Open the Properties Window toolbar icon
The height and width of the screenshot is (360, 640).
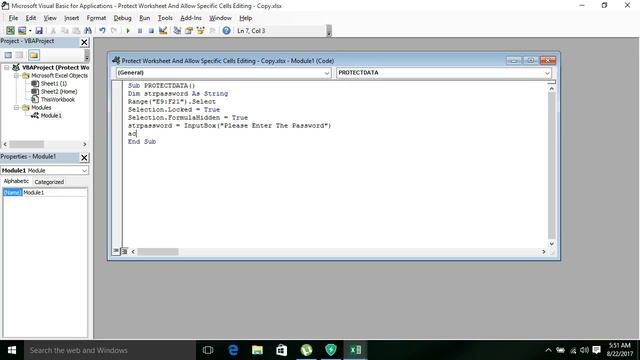pyautogui.click(x=189, y=31)
